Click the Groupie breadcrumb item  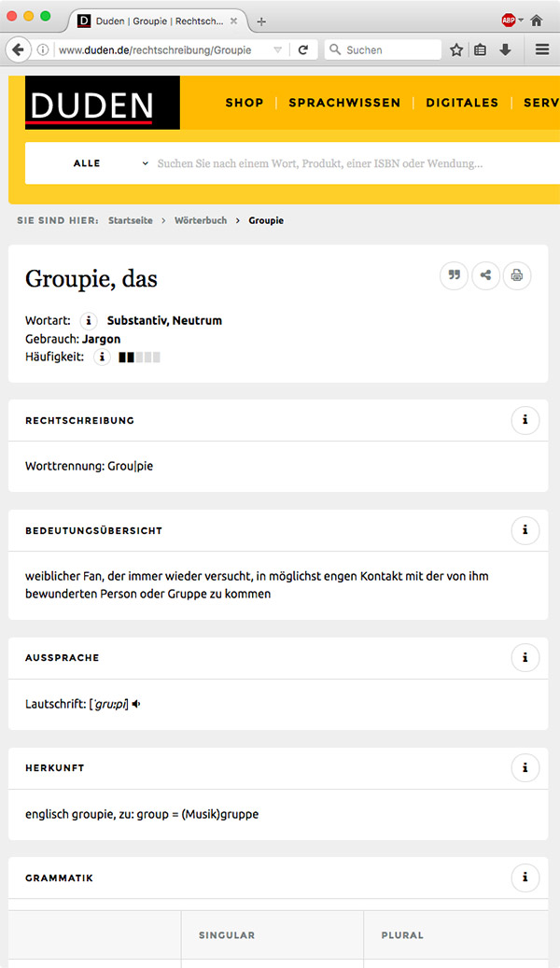point(266,220)
